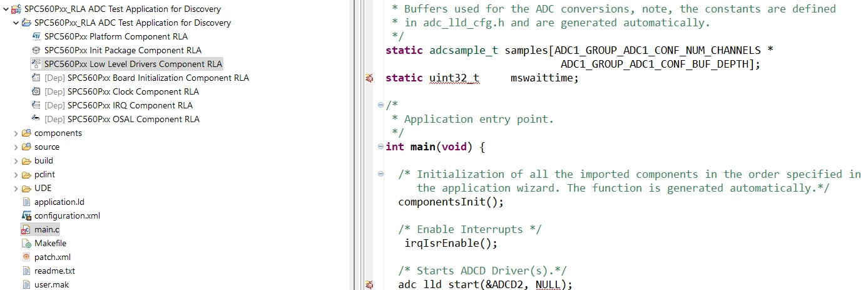Click the top-level project icon with error marker

pos(16,9)
